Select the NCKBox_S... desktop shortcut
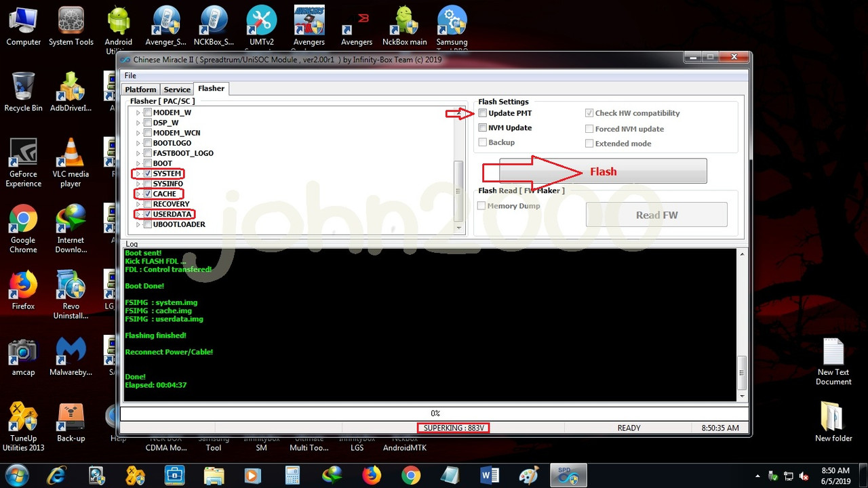The height and width of the screenshot is (488, 868). tap(214, 27)
